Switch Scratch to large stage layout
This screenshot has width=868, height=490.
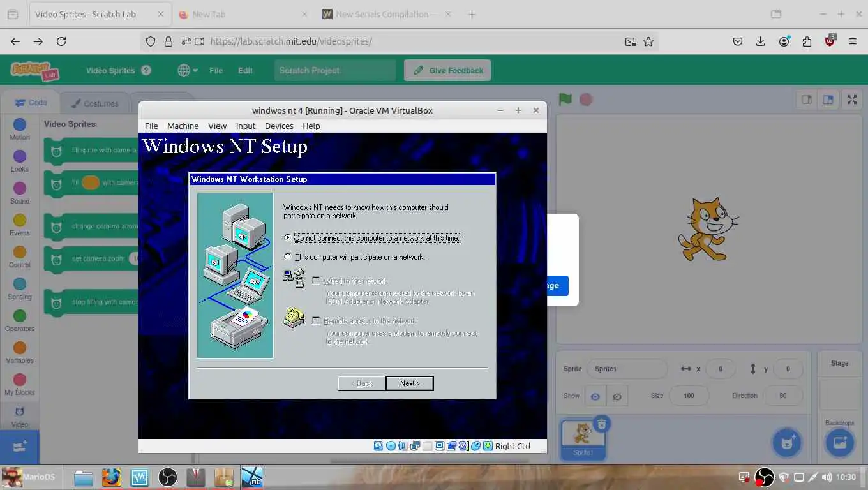[828, 100]
